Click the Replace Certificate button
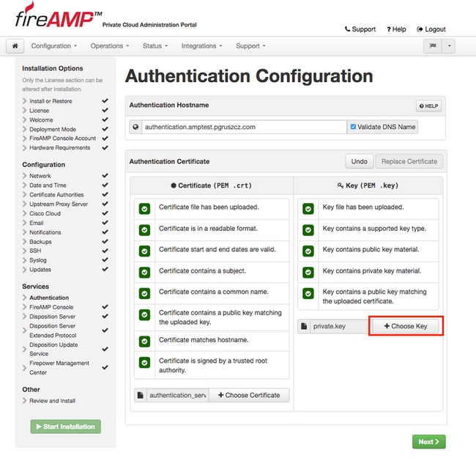 click(409, 161)
